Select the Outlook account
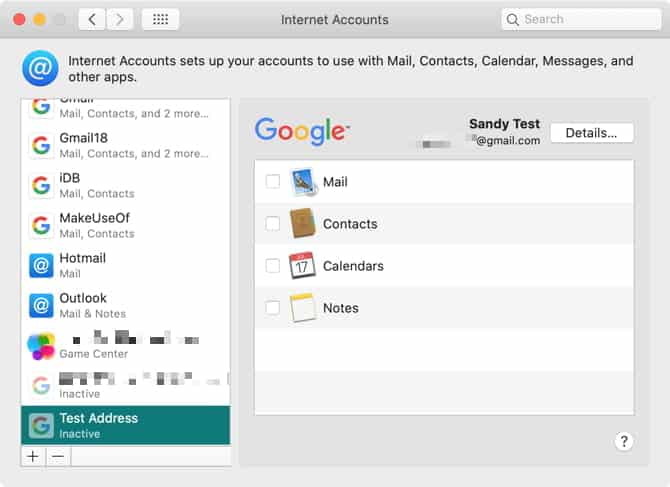 click(x=126, y=305)
